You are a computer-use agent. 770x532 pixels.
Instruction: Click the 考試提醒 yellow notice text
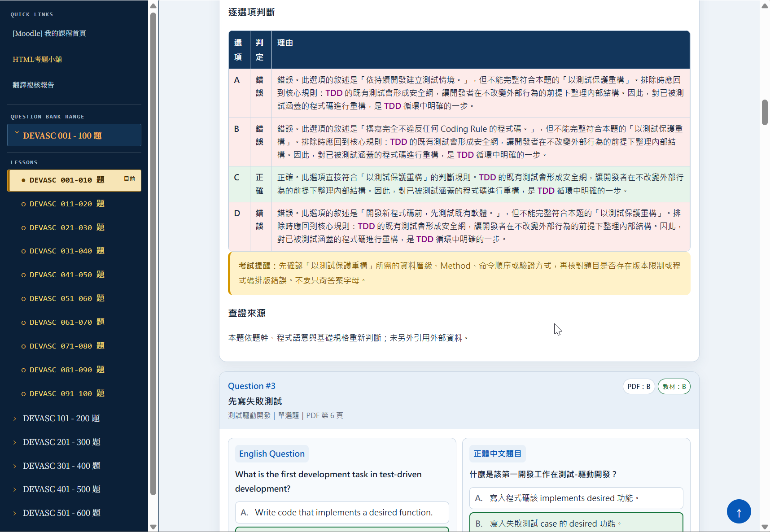click(x=459, y=273)
